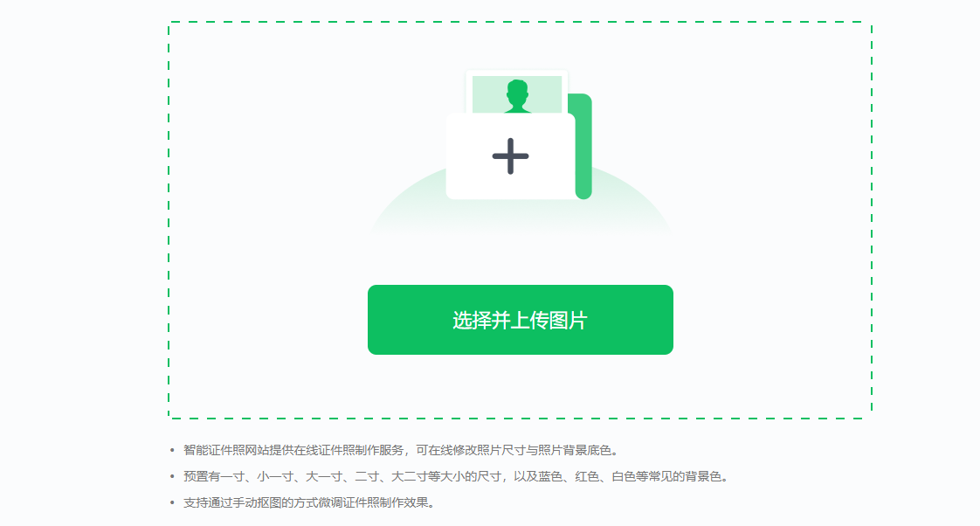
Task: Click the word 红色 in the background list
Action: (x=587, y=476)
